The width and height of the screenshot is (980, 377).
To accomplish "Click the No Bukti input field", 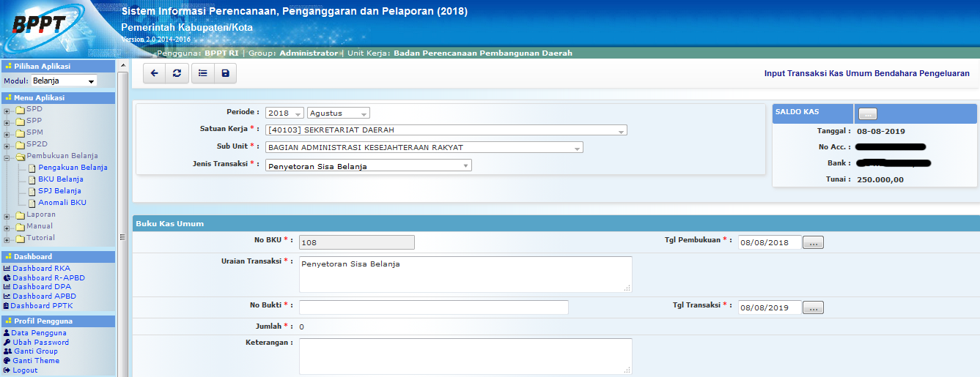I will [x=433, y=307].
